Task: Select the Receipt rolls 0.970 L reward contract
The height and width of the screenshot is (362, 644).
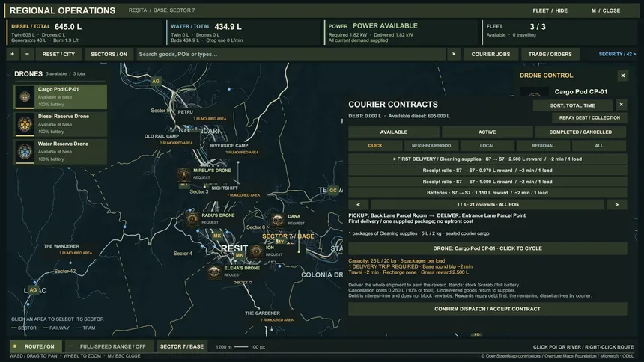Action: [487, 171]
